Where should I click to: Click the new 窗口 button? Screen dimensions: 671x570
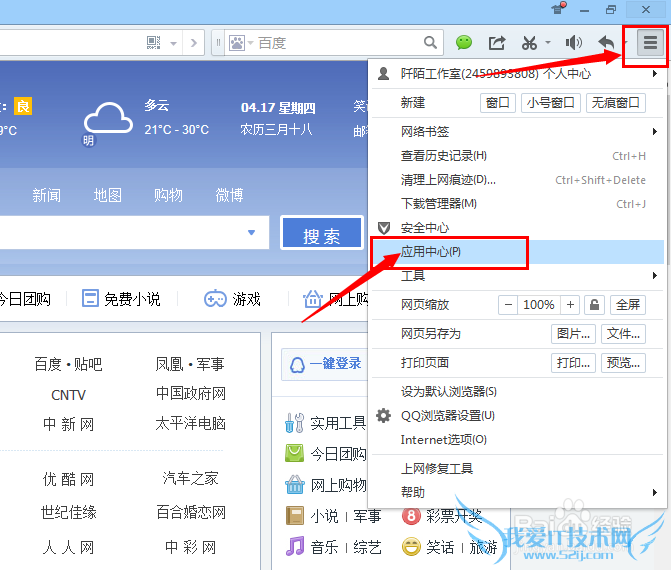pyautogui.click(x=498, y=103)
